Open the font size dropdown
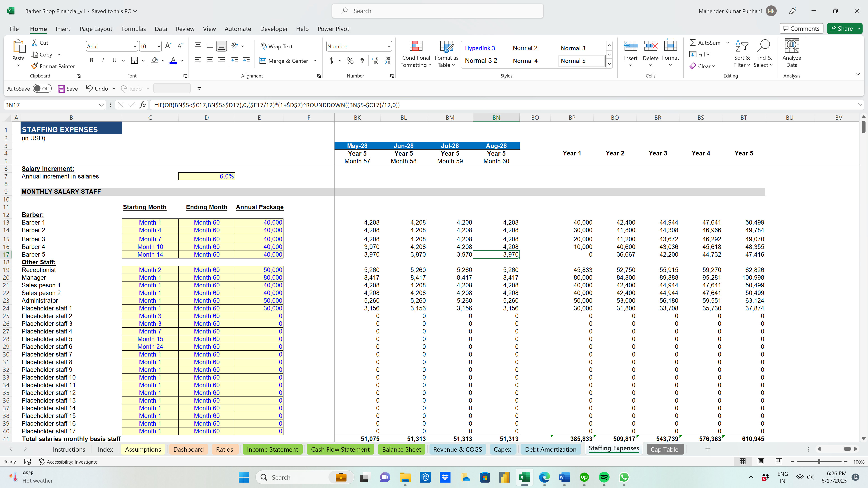The height and width of the screenshot is (488, 868). tap(158, 46)
